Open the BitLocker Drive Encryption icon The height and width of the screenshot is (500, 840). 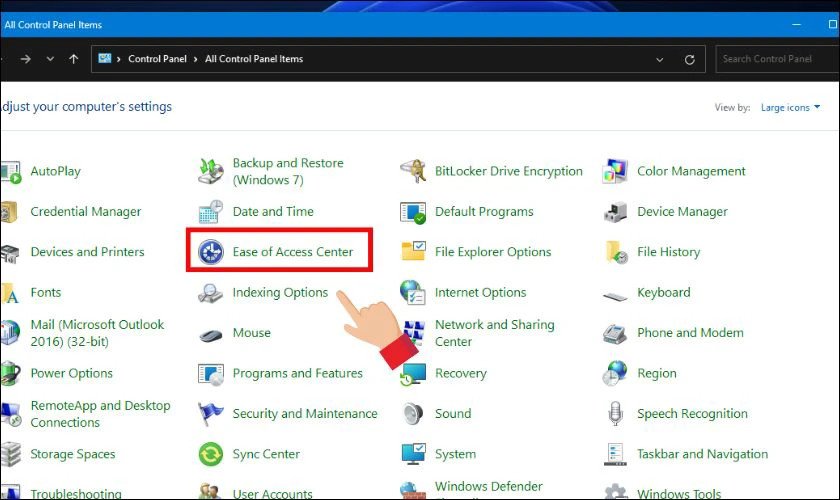[413, 171]
